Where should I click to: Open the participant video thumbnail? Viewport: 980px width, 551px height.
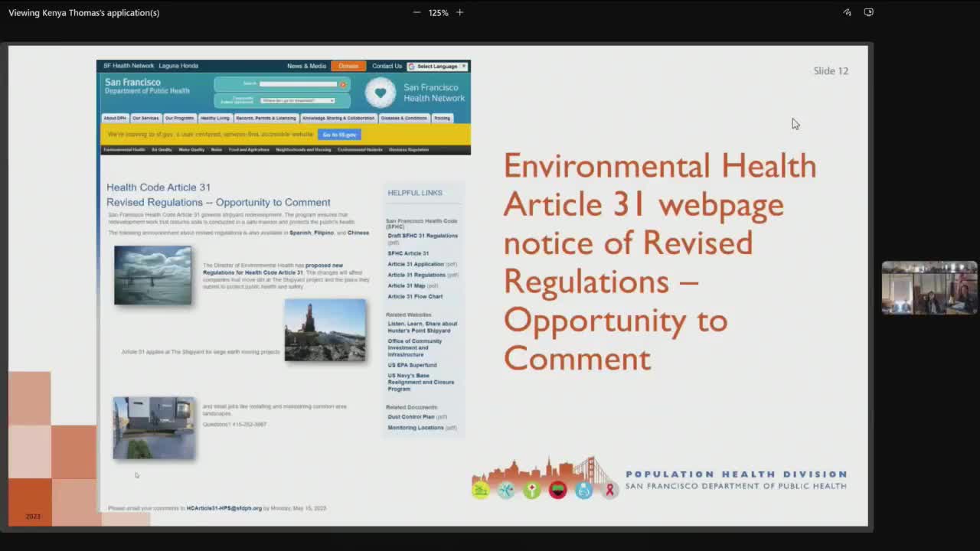point(929,288)
